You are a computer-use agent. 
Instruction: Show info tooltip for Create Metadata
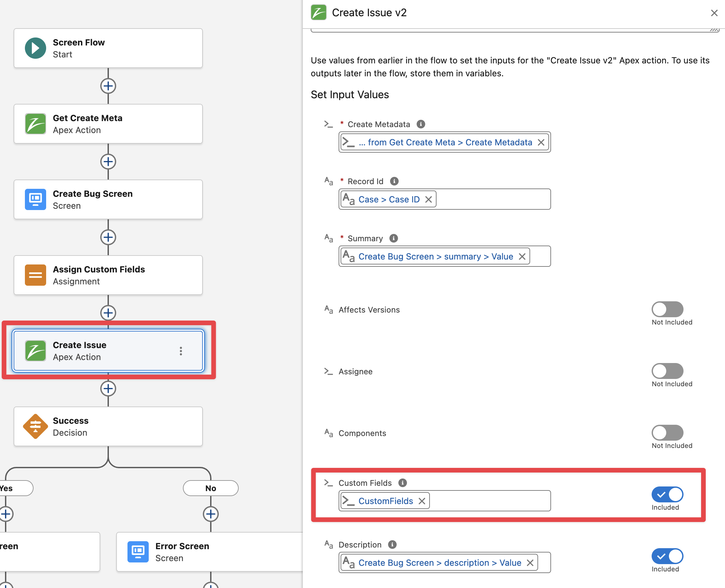coord(421,124)
